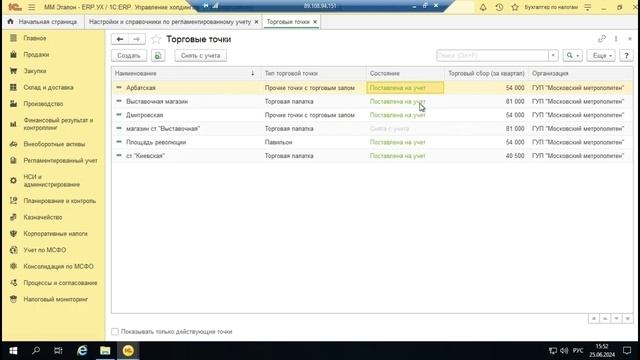Launch Internet Explorer from taskbar
The width and height of the screenshot is (640, 360).
(82, 351)
